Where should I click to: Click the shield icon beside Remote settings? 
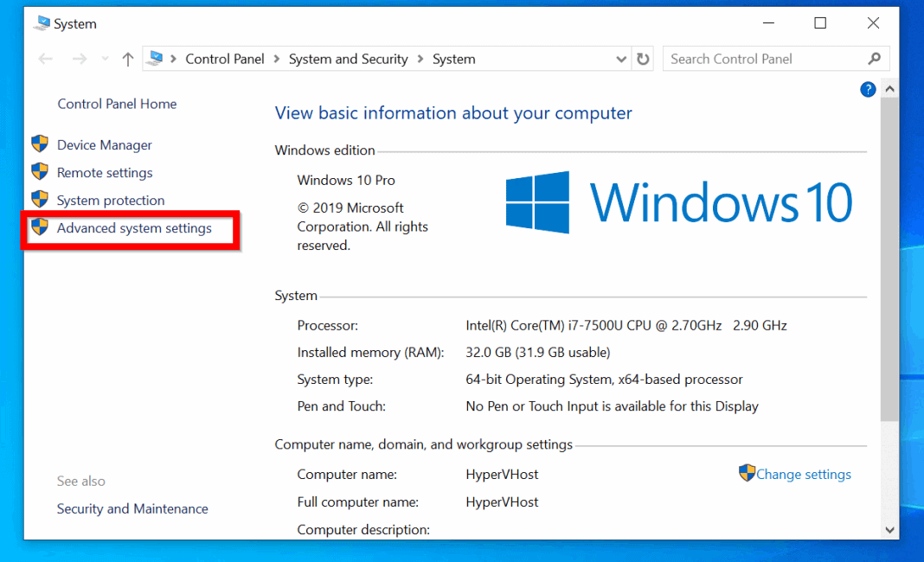pos(40,172)
